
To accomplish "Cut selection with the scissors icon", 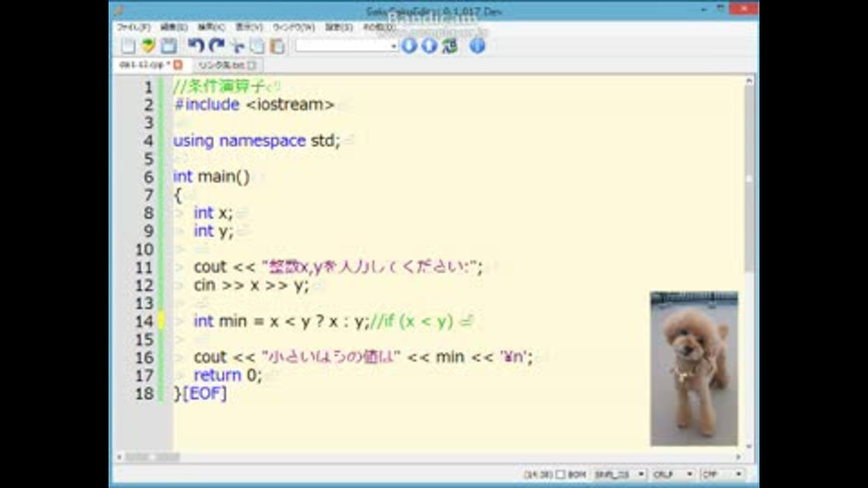I will pyautogui.click(x=238, y=46).
